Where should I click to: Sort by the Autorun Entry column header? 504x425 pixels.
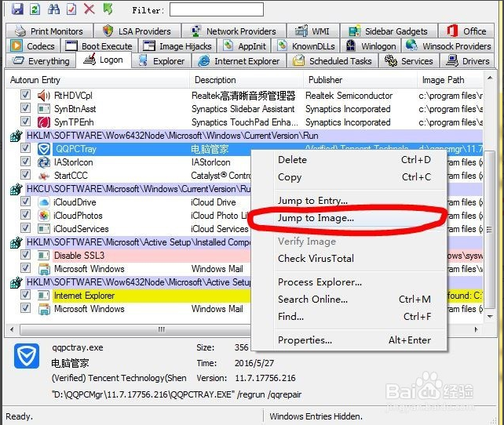coord(97,80)
